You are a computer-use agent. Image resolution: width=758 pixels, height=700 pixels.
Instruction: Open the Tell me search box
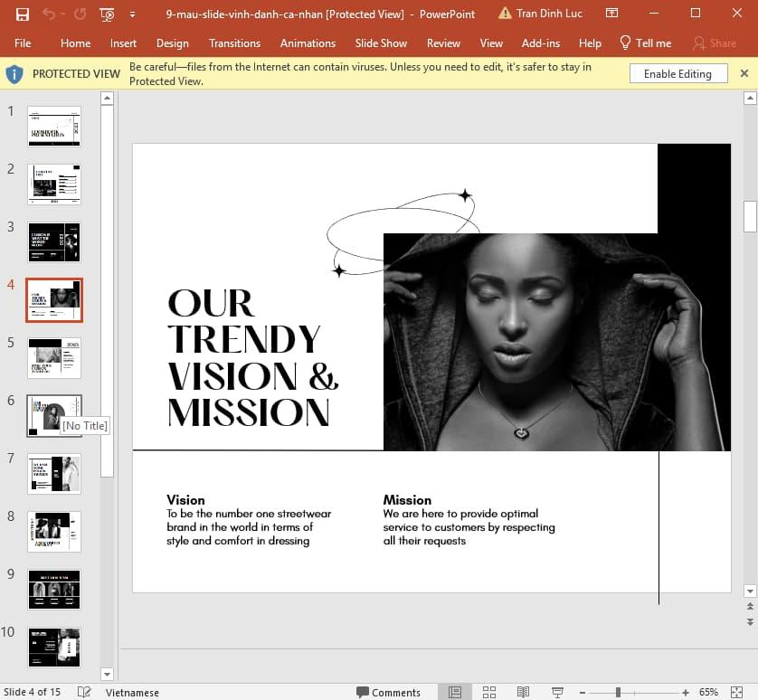tap(645, 43)
